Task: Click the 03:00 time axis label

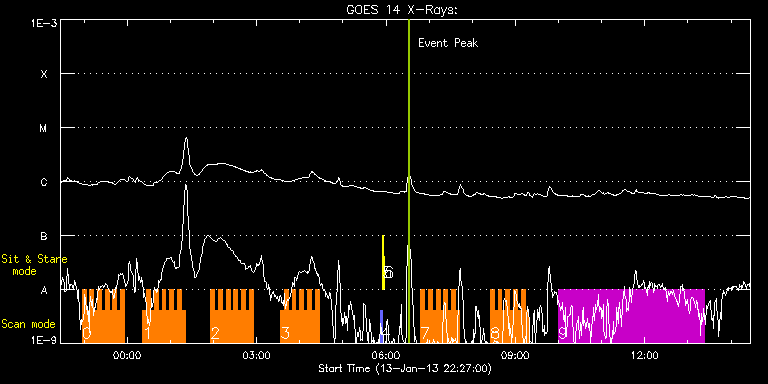Action: coord(257,355)
